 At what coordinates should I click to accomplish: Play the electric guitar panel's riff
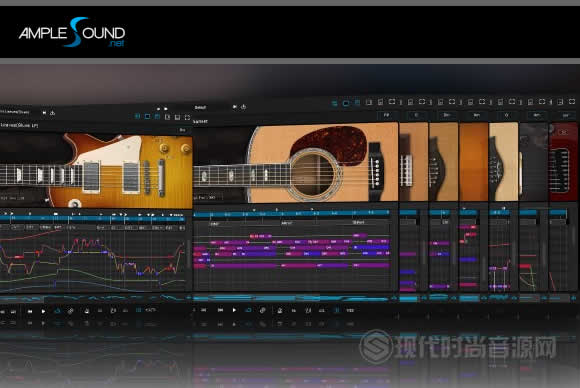click(43, 311)
